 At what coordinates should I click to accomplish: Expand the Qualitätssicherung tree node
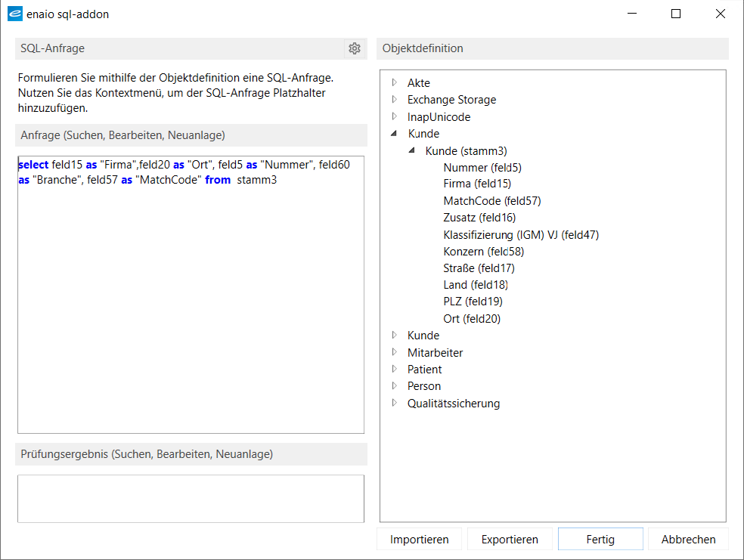coord(394,403)
